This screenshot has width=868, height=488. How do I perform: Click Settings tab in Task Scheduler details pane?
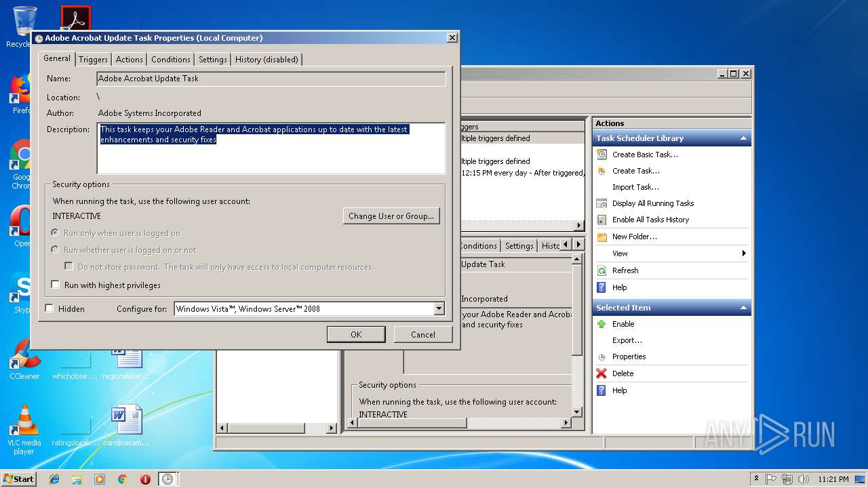point(519,246)
